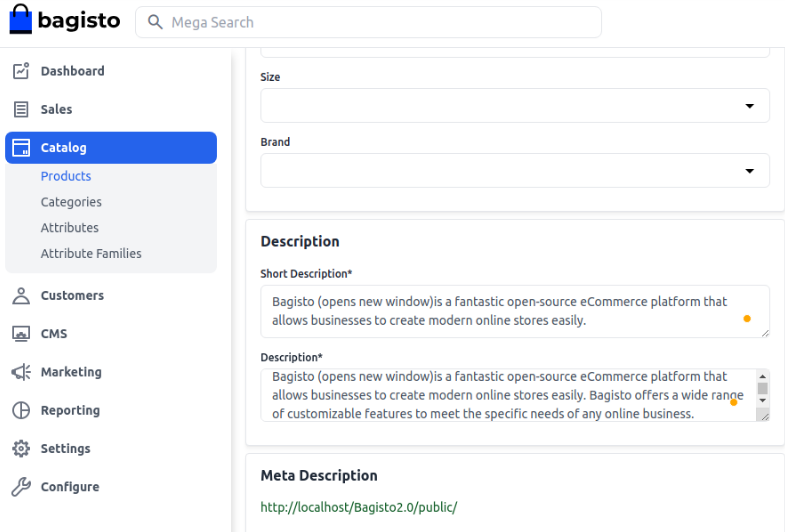The width and height of the screenshot is (785, 532).
Task: Click the Dashboard chart icon
Action: click(x=21, y=71)
